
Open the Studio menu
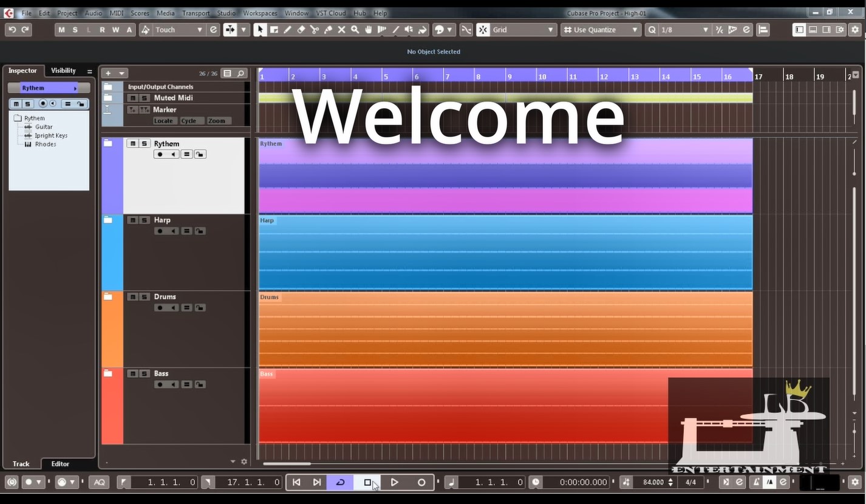point(226,12)
